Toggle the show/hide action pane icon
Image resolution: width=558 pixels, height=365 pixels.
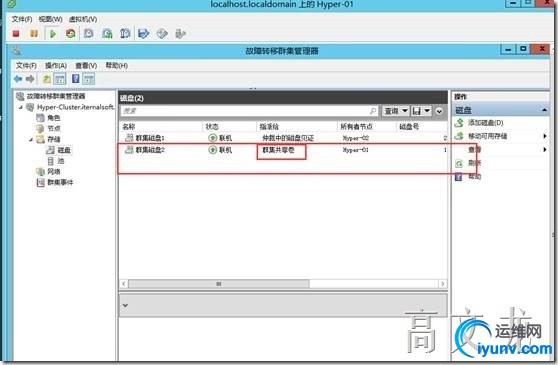[x=89, y=79]
